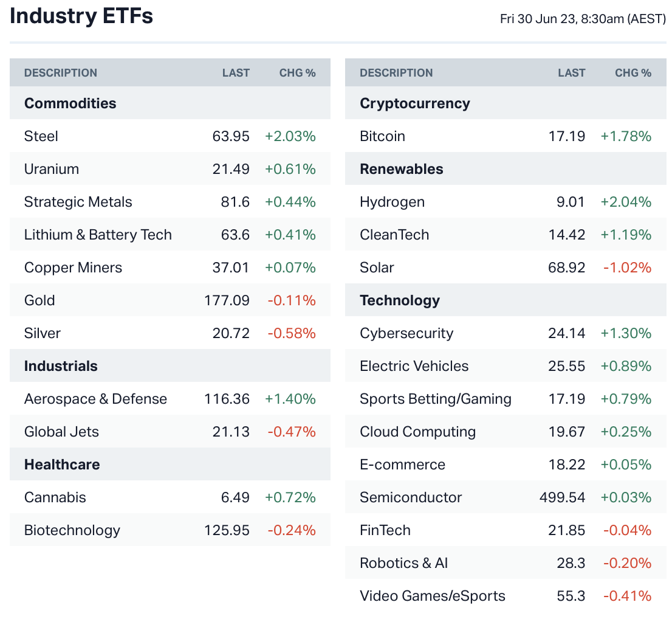
Task: Click the Bitcoin ETF label
Action: point(382,136)
